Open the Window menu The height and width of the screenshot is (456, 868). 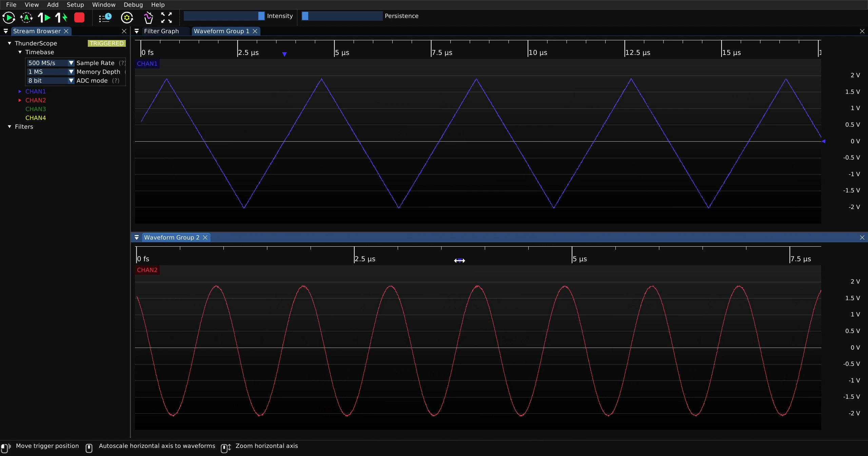[104, 5]
